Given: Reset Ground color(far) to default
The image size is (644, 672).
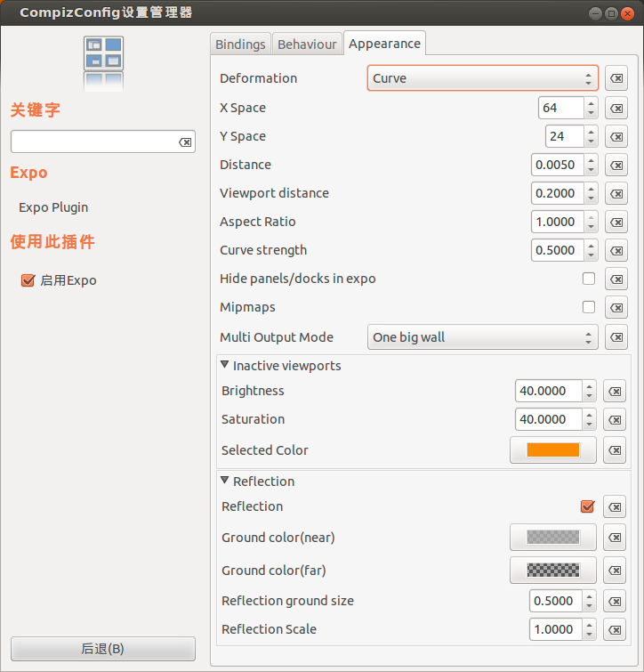Looking at the screenshot, I should [x=615, y=570].
